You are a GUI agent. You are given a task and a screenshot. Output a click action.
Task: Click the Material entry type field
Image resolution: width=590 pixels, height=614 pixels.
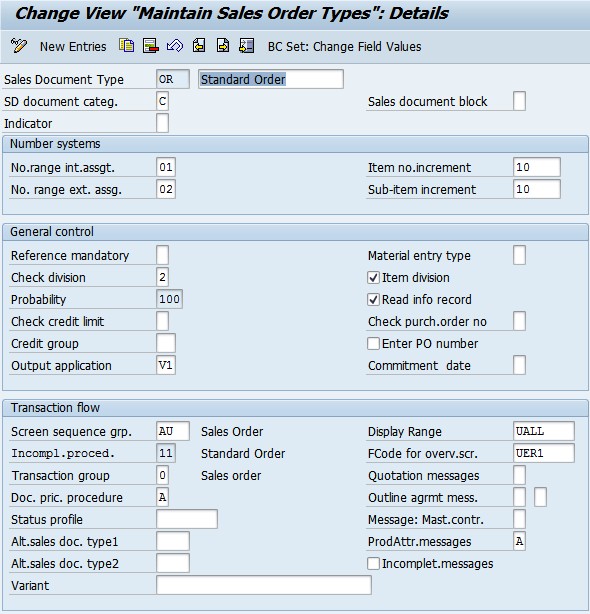pyautogui.click(x=520, y=255)
